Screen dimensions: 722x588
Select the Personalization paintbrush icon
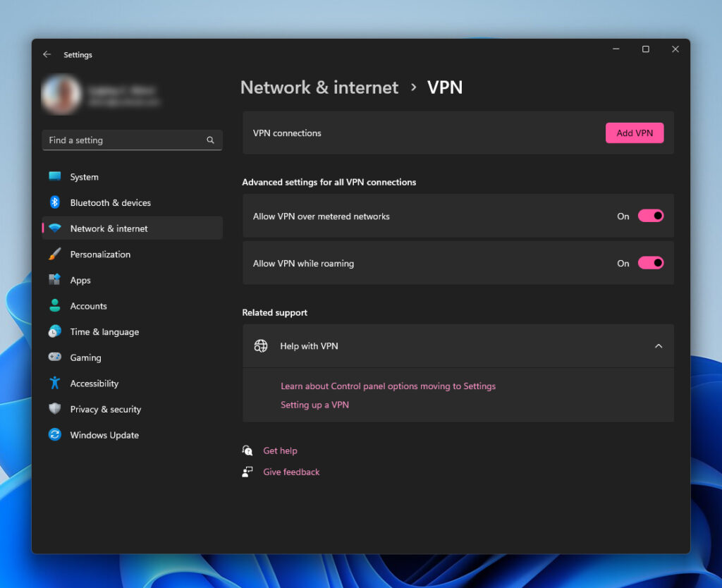pos(55,254)
